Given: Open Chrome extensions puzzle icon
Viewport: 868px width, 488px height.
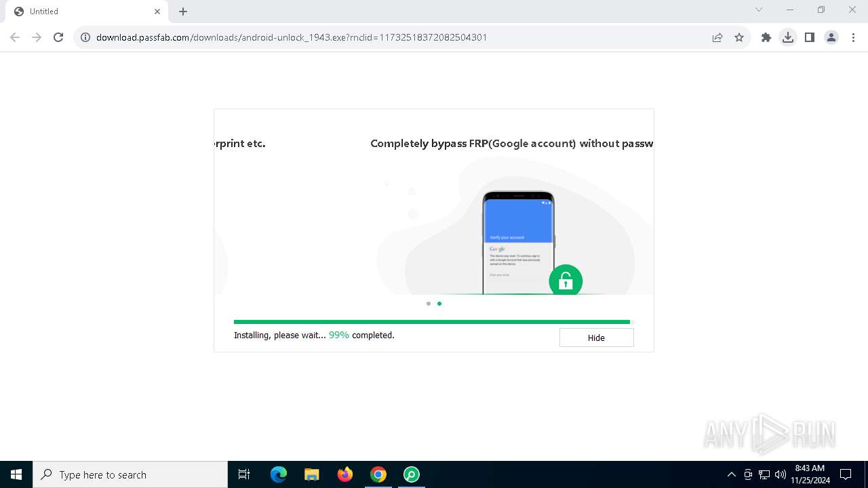Looking at the screenshot, I should coord(766,37).
